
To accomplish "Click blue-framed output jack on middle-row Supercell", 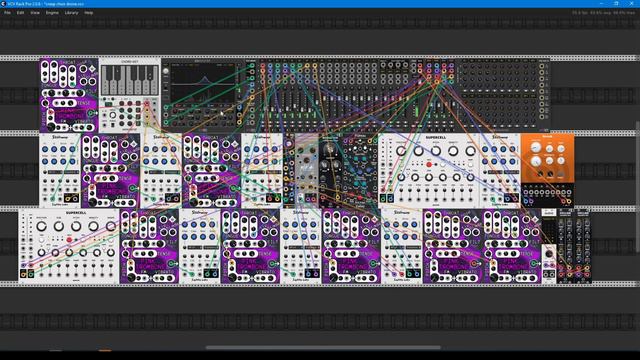I will click(x=391, y=198).
